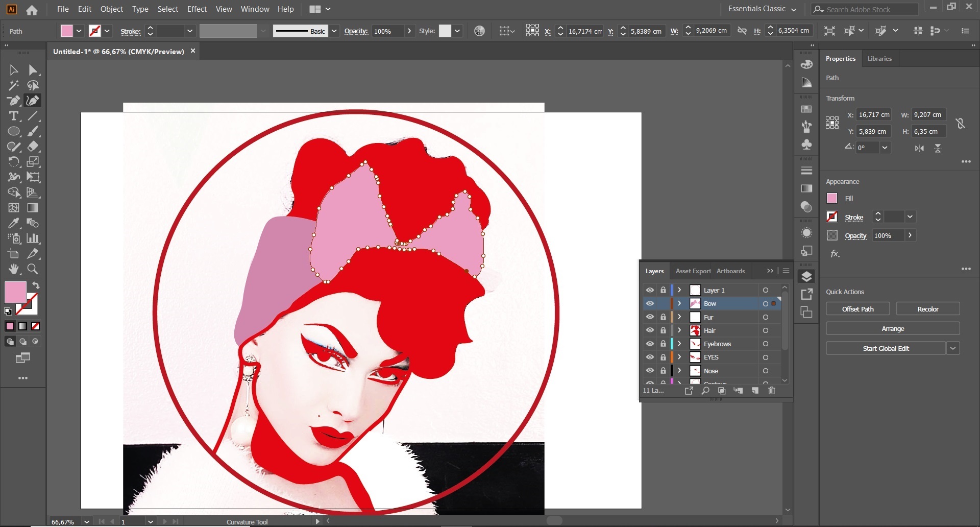
Task: Click the Offset Path button
Action: (x=857, y=309)
